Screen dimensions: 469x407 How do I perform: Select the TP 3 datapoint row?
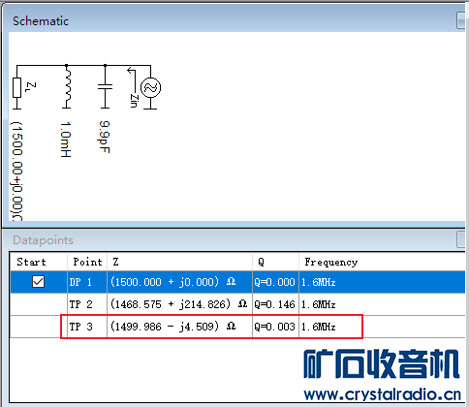(x=237, y=327)
